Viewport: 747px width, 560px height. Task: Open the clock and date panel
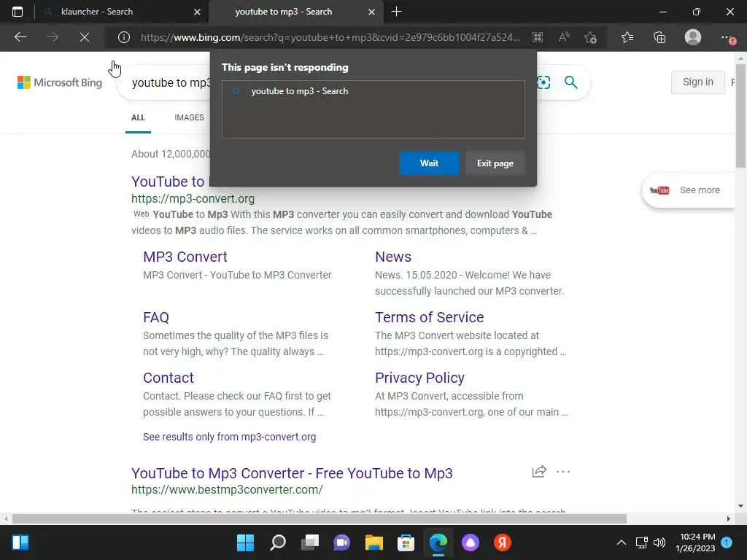pyautogui.click(x=695, y=542)
